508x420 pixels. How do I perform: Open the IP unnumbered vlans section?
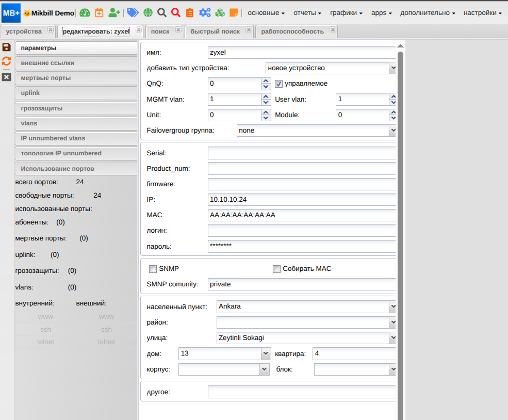pos(76,138)
